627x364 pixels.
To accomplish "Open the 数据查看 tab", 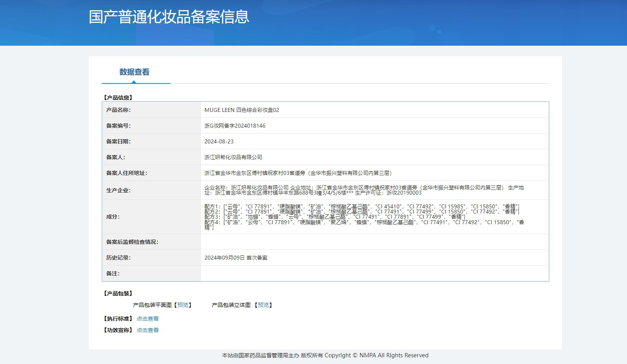I will [x=134, y=72].
